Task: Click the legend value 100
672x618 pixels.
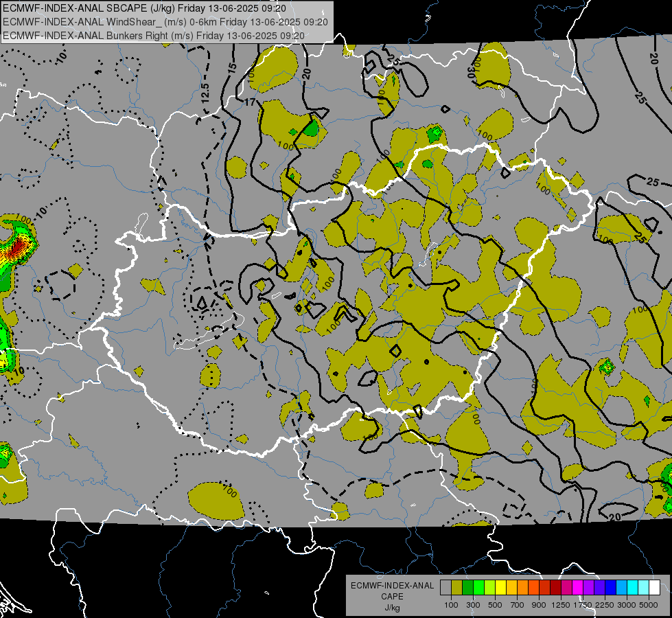Action: (451, 605)
